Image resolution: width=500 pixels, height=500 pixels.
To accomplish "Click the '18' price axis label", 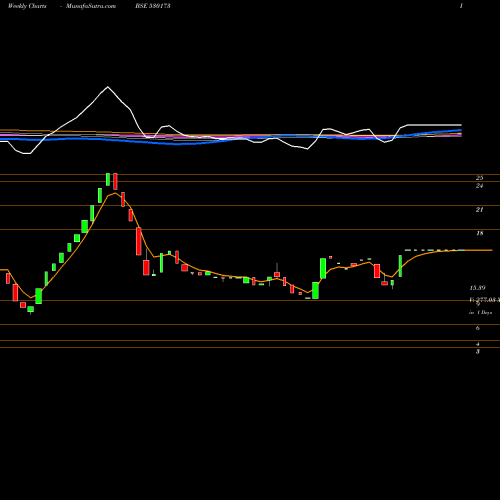I will coord(479,233).
